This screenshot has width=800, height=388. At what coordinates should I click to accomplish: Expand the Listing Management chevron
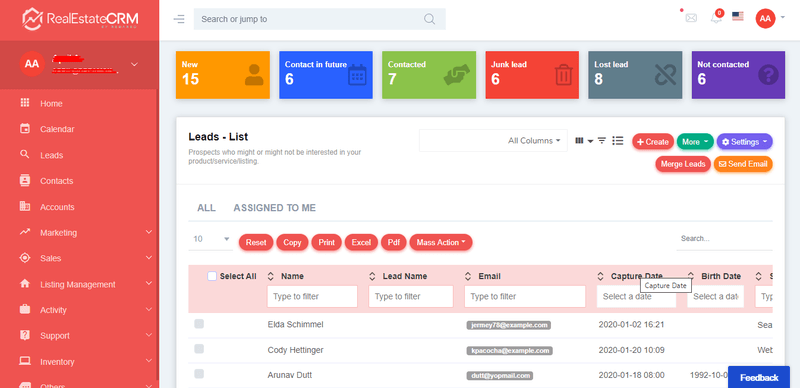(148, 283)
